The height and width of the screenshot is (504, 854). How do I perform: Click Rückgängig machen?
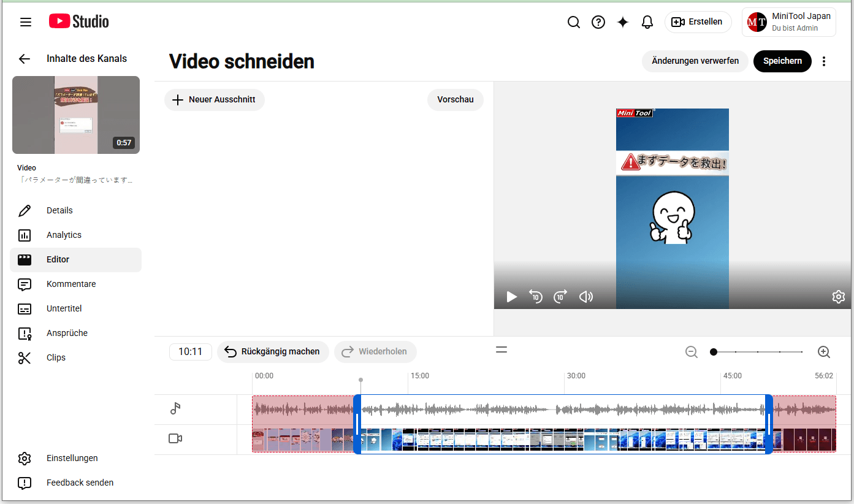(x=273, y=352)
